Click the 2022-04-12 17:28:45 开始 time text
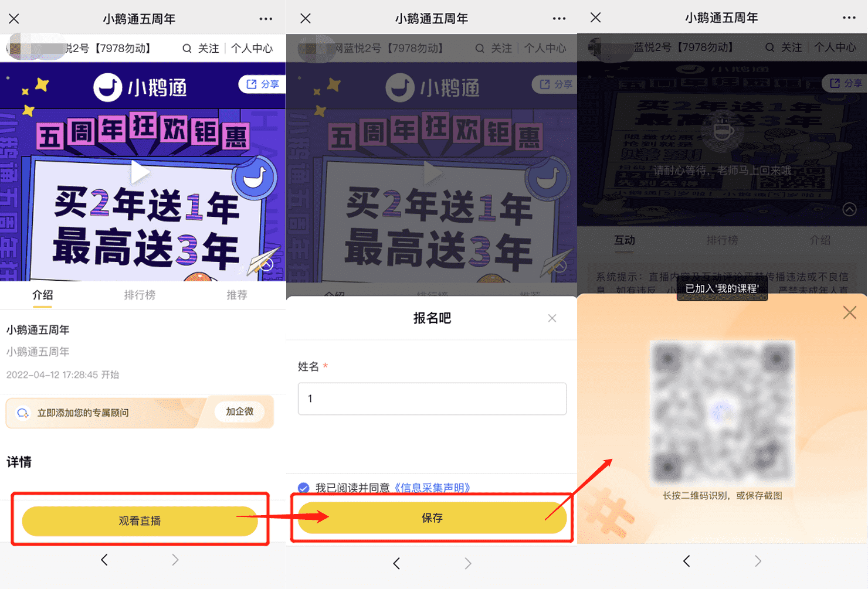Screen dimensions: 868x589 tap(63, 374)
